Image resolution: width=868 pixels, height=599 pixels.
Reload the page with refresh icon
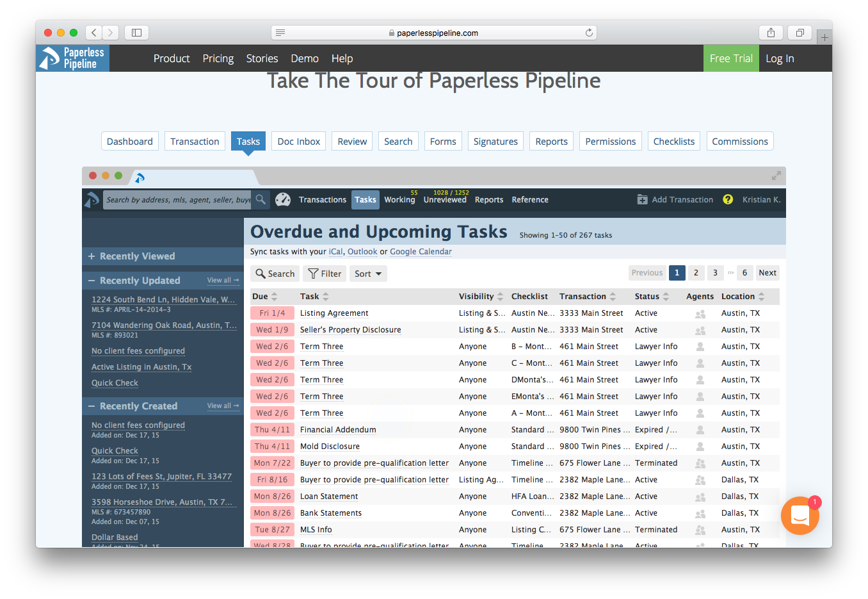(589, 33)
